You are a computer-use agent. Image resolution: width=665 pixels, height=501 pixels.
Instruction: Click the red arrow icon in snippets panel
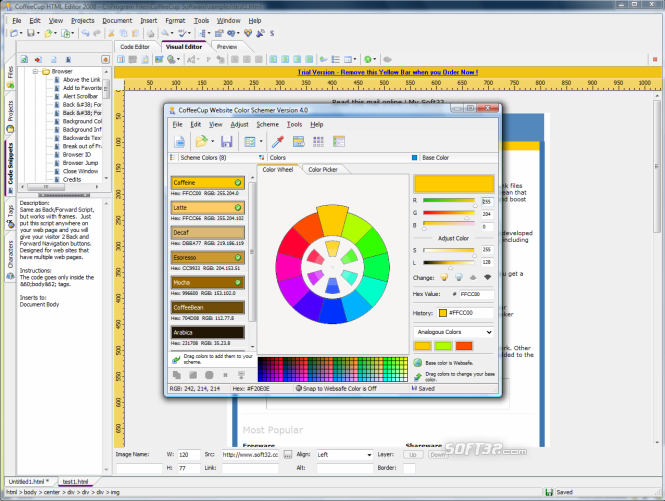(x=38, y=59)
